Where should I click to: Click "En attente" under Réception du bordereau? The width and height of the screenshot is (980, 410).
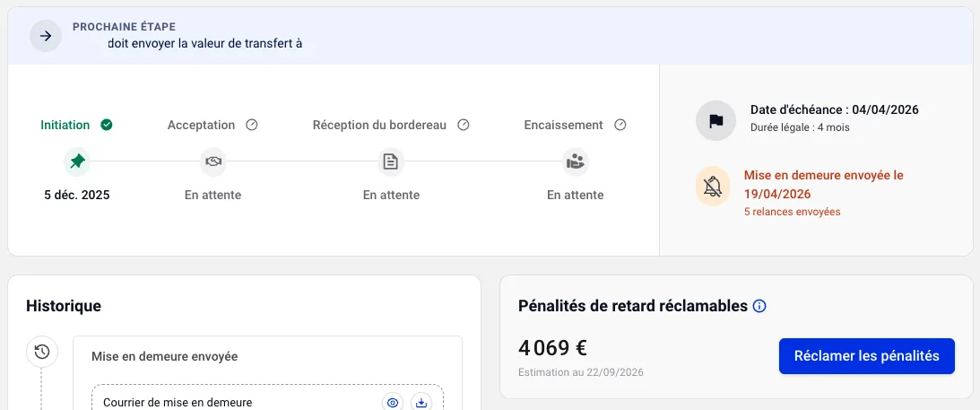[391, 195]
